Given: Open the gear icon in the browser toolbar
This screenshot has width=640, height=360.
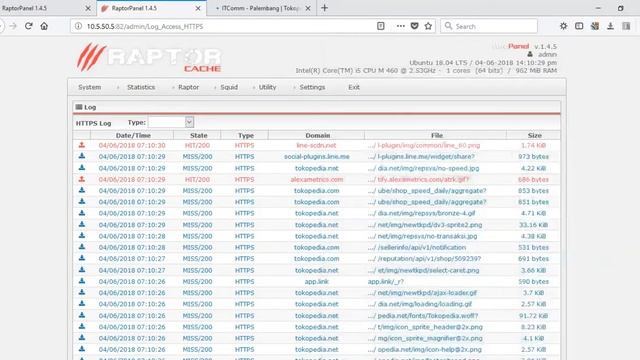Looking at the screenshot, I should (563, 26).
